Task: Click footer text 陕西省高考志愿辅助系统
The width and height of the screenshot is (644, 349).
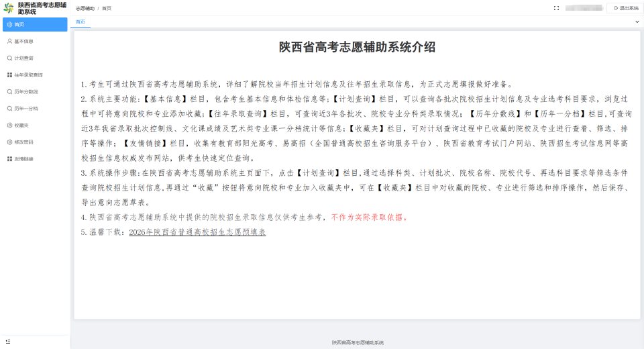Action: coord(358,342)
